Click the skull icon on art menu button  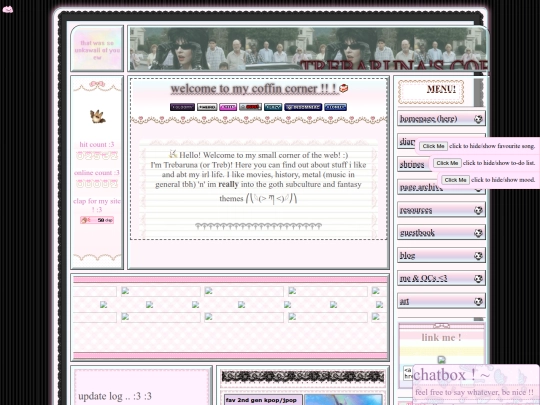coord(478,301)
